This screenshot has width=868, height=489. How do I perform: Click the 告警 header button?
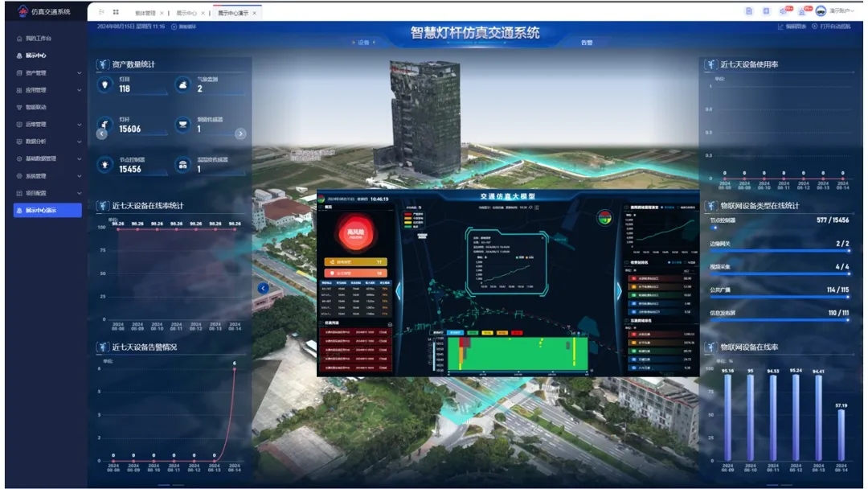coord(586,43)
